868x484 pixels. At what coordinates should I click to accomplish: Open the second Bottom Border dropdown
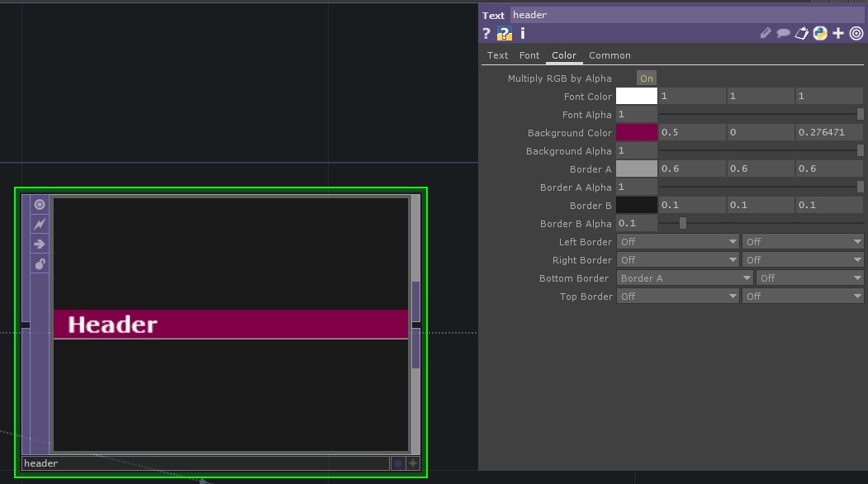pyautogui.click(x=809, y=278)
